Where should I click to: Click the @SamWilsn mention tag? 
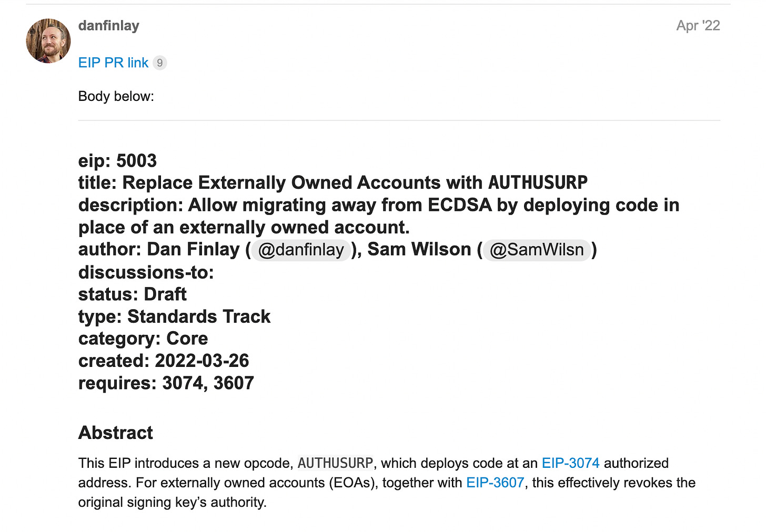[x=536, y=250]
